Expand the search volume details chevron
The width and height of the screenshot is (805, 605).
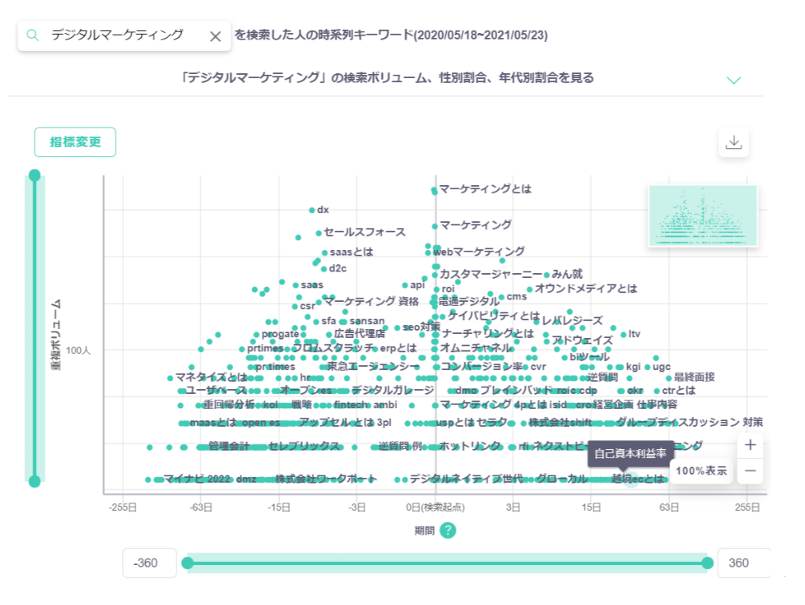pos(734,79)
